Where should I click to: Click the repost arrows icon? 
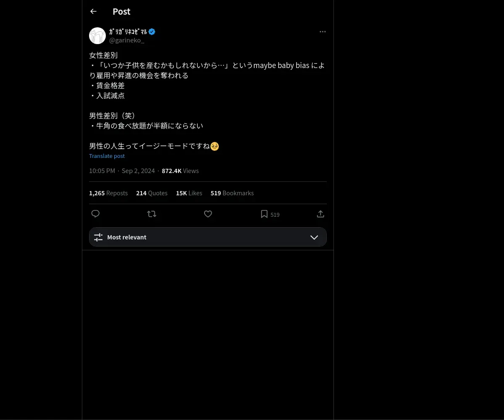coord(152,214)
